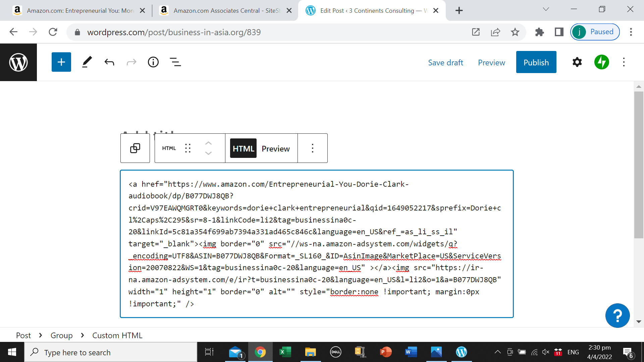Click the Publish button
This screenshot has height=362, width=644.
536,62
